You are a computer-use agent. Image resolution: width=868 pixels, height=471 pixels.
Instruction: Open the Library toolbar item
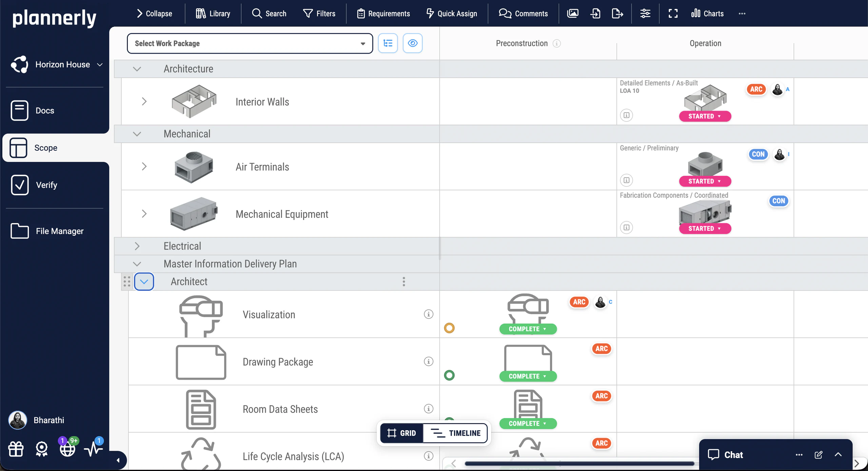[x=213, y=14]
